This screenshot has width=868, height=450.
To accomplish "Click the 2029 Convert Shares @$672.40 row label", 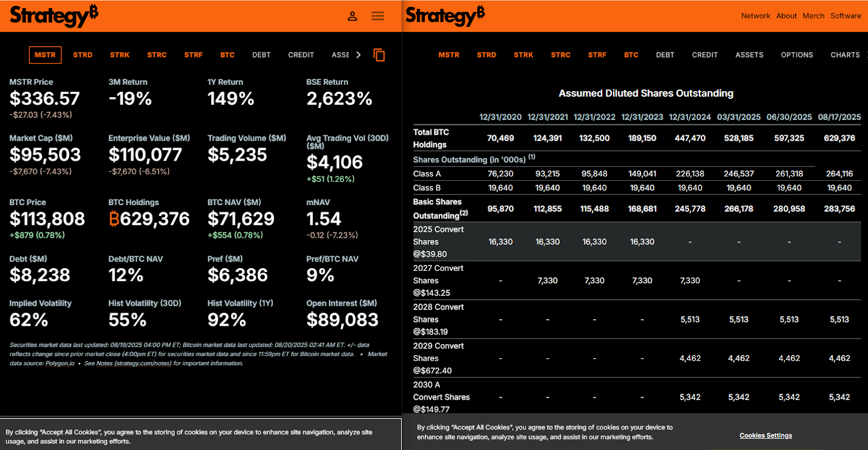I will point(438,358).
